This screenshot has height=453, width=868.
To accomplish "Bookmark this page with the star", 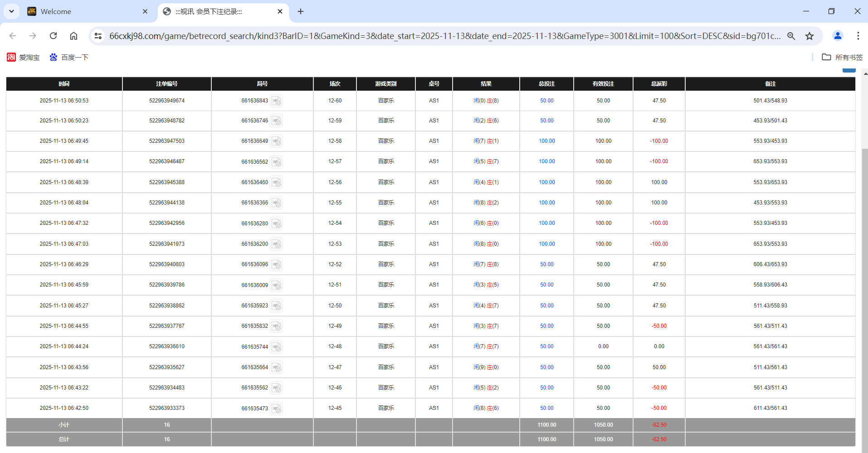I will (810, 36).
